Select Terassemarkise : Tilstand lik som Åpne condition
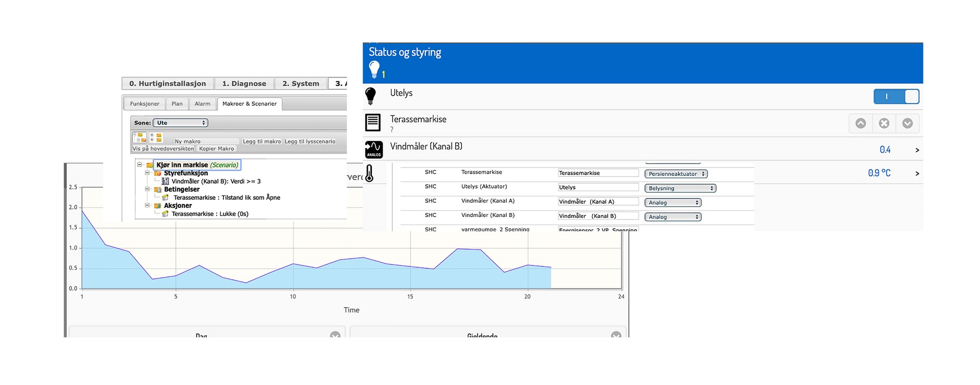Viewport: 980px width, 385px height. (x=227, y=197)
